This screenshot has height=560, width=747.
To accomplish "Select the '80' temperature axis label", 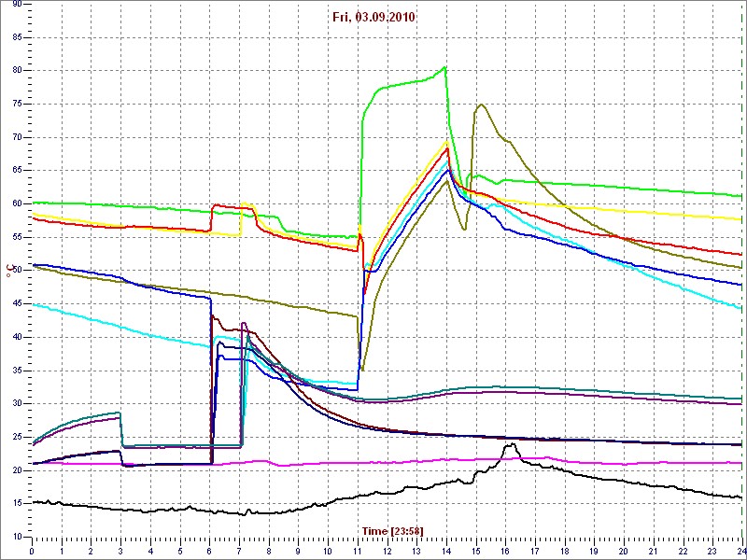I will [x=16, y=71].
